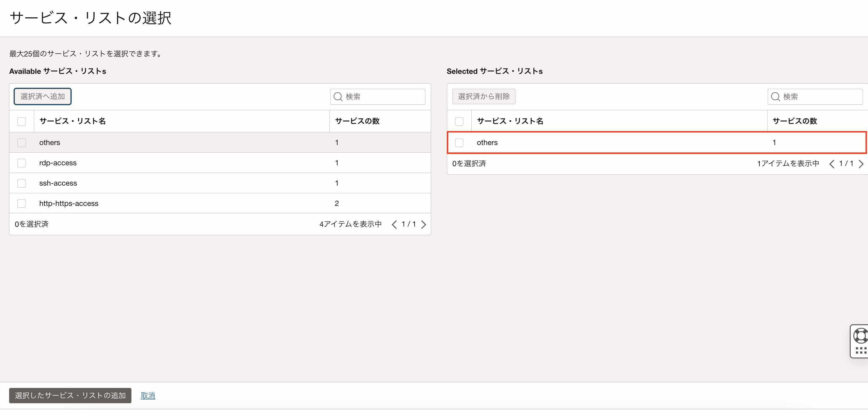Go to previous page in Available list
The height and width of the screenshot is (410, 868).
(x=394, y=224)
